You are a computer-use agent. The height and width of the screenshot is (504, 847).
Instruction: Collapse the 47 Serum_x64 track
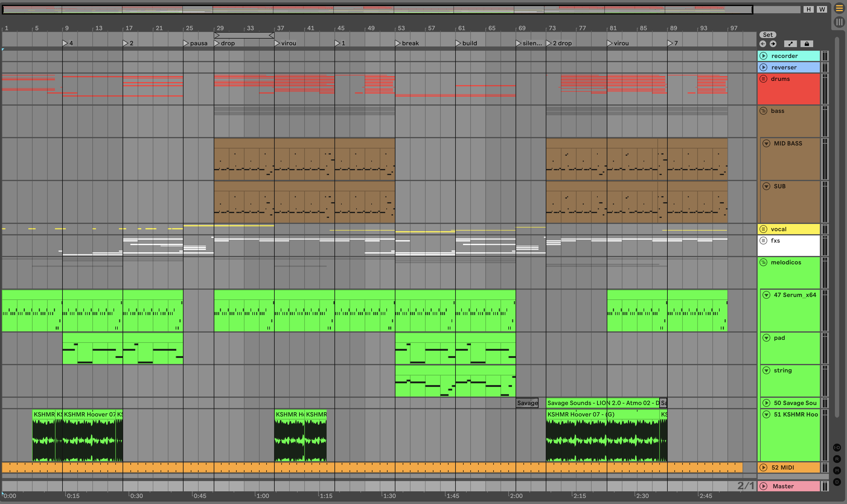766,295
